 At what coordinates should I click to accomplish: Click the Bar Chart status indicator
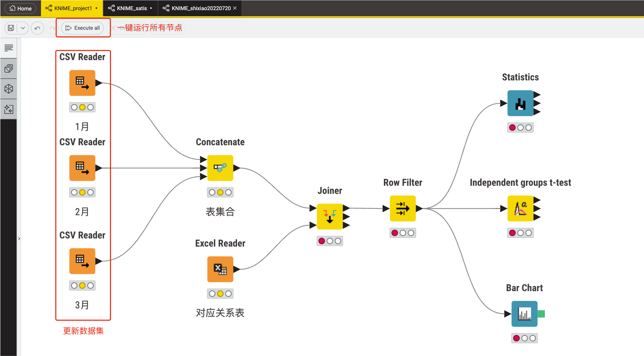(x=525, y=338)
